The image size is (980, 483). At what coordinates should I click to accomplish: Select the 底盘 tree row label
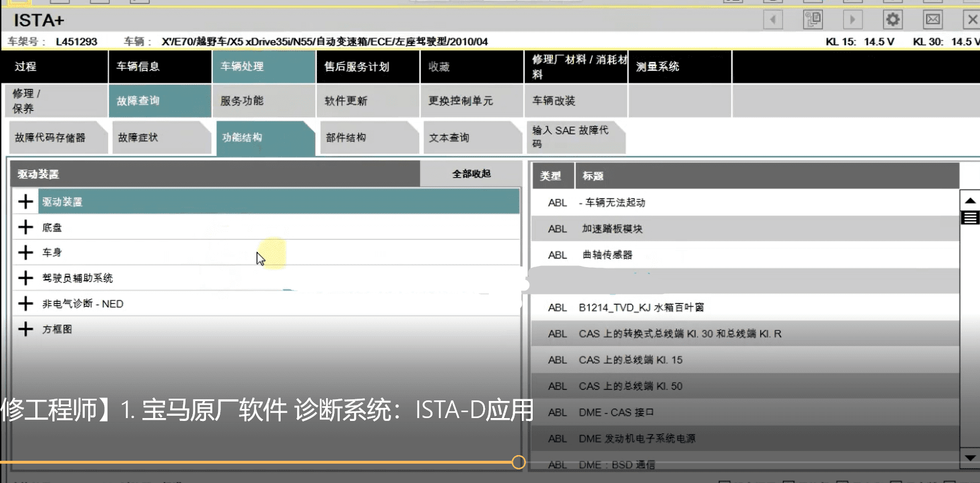pos(52,227)
